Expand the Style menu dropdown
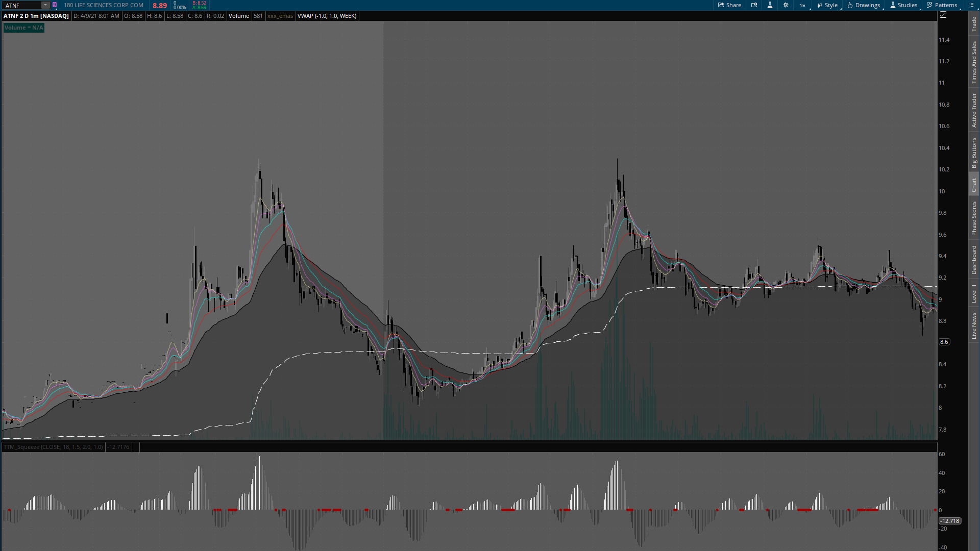This screenshot has width=980, height=551. pyautogui.click(x=827, y=5)
